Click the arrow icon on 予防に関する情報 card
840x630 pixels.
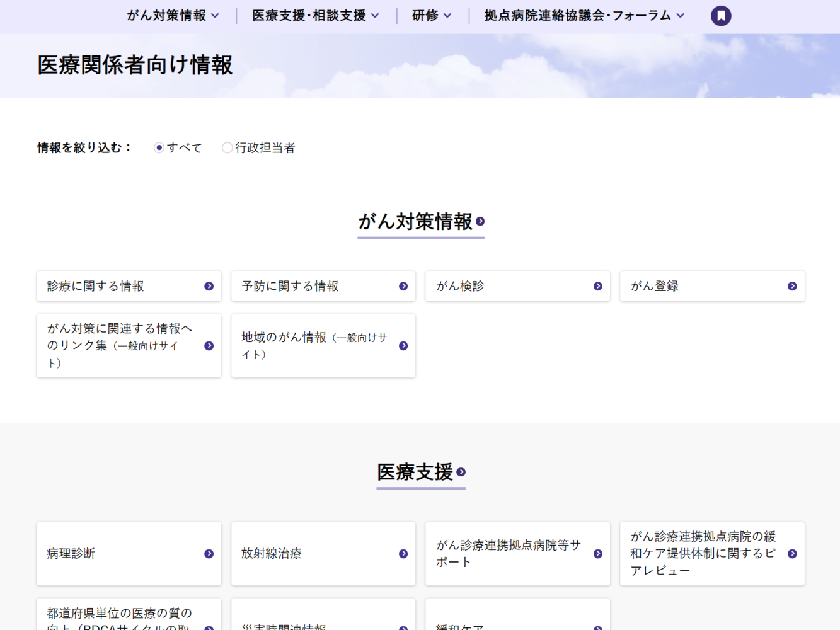point(403,285)
